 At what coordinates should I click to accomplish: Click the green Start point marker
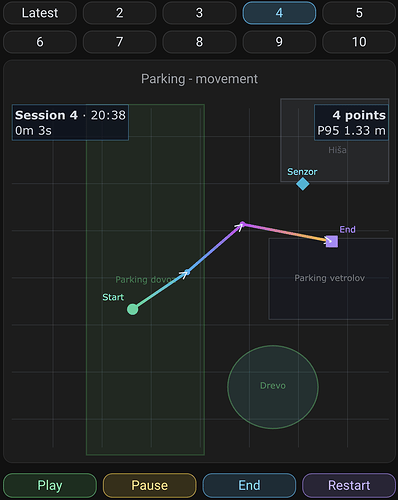(132, 309)
